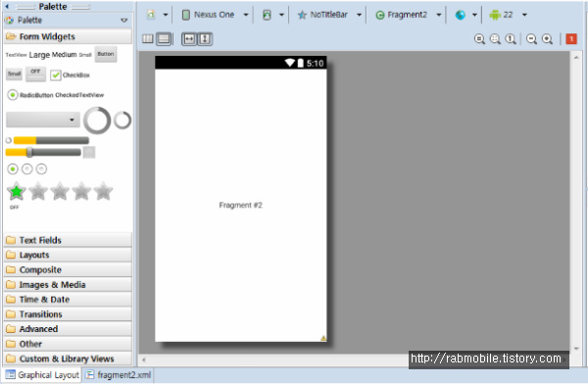Click the zoom in magnifier icon
This screenshot has width=588, height=384.
click(x=547, y=39)
